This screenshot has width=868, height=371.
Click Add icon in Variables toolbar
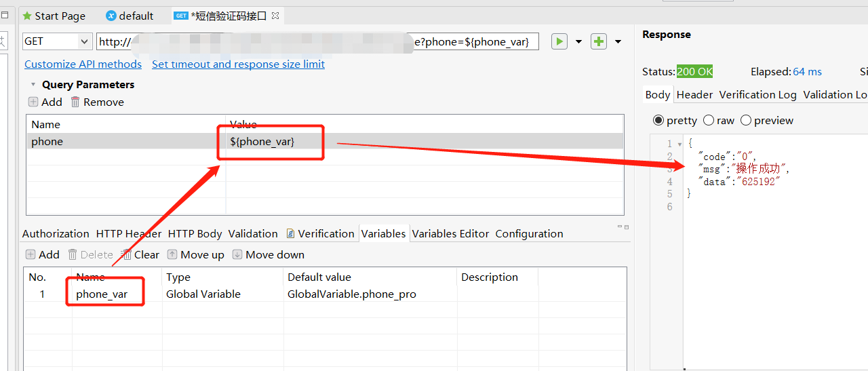coord(31,255)
